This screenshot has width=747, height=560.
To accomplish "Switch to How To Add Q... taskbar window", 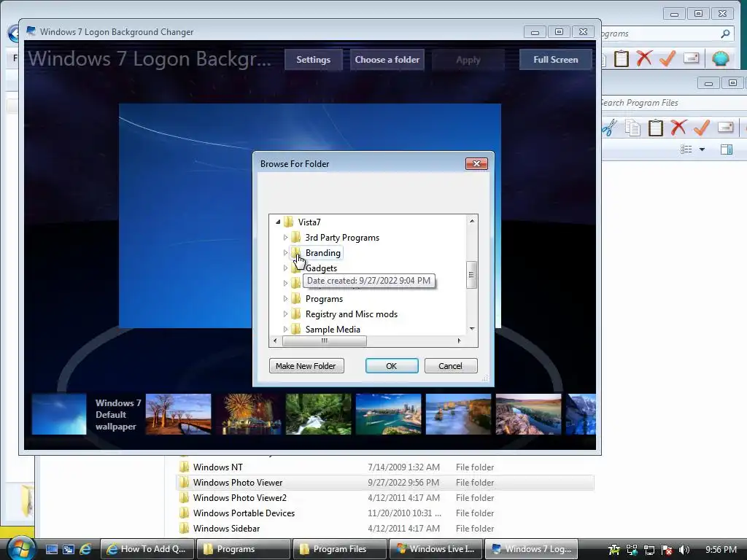I will pyautogui.click(x=147, y=549).
